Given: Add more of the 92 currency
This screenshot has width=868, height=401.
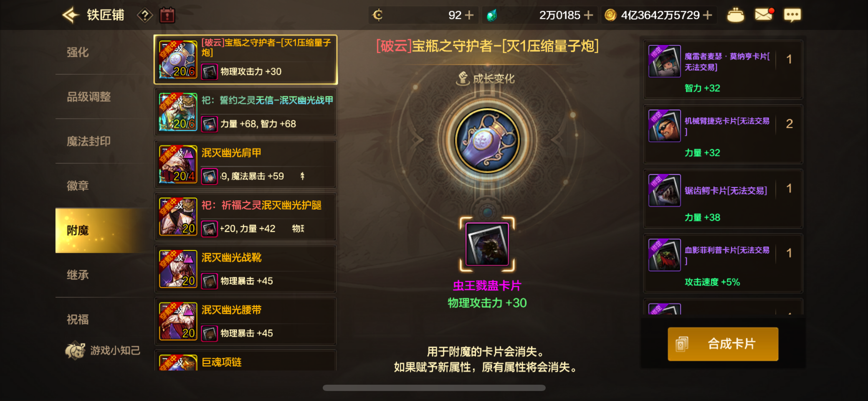Looking at the screenshot, I should [x=469, y=15].
